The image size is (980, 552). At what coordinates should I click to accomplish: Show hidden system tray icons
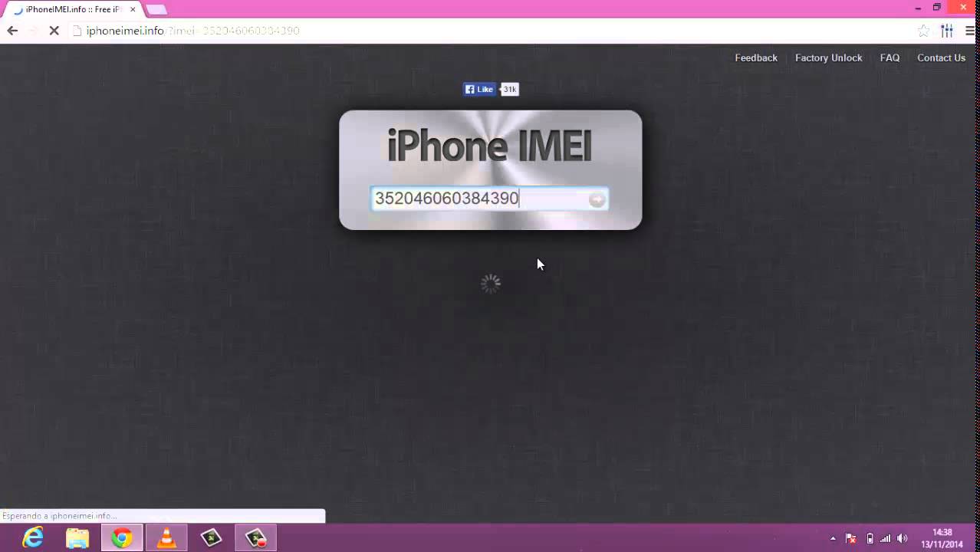pyautogui.click(x=833, y=538)
